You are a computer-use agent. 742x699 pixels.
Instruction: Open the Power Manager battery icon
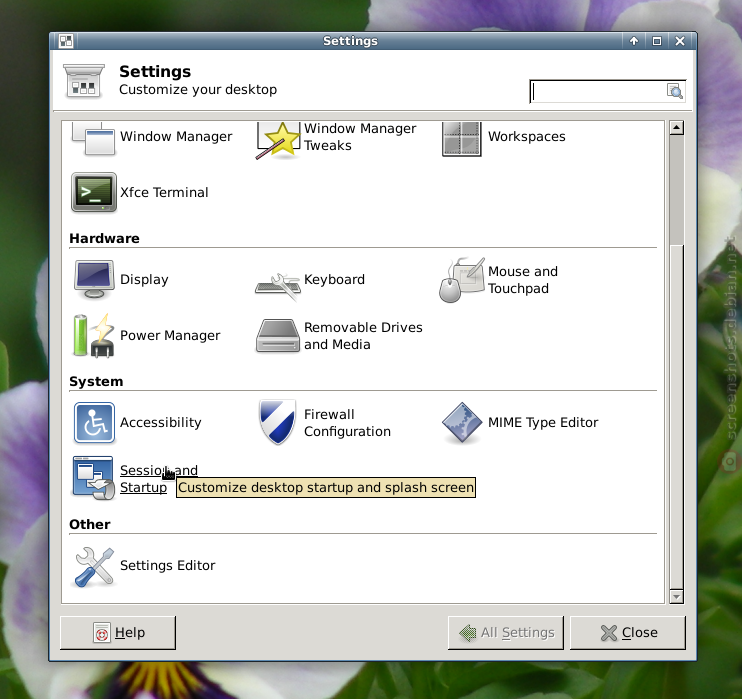[x=94, y=335]
